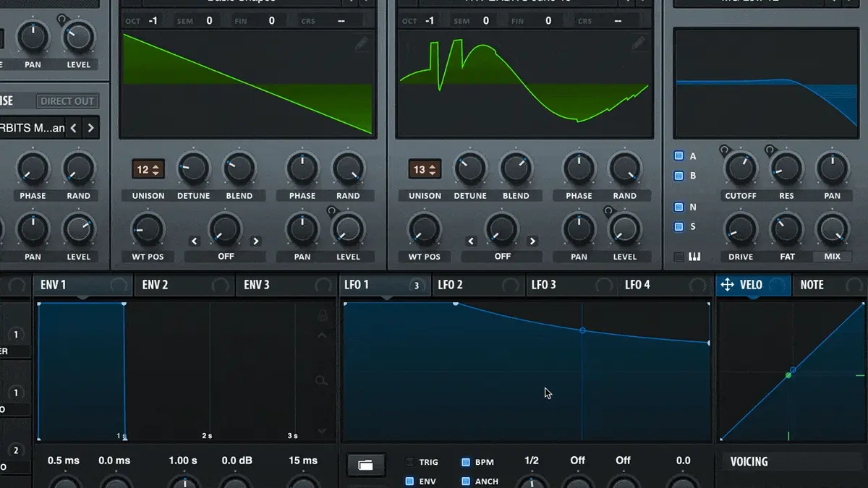Screen dimensions: 868x488
Task: Open the OSC A wavetable pencil editor
Action: (362, 45)
